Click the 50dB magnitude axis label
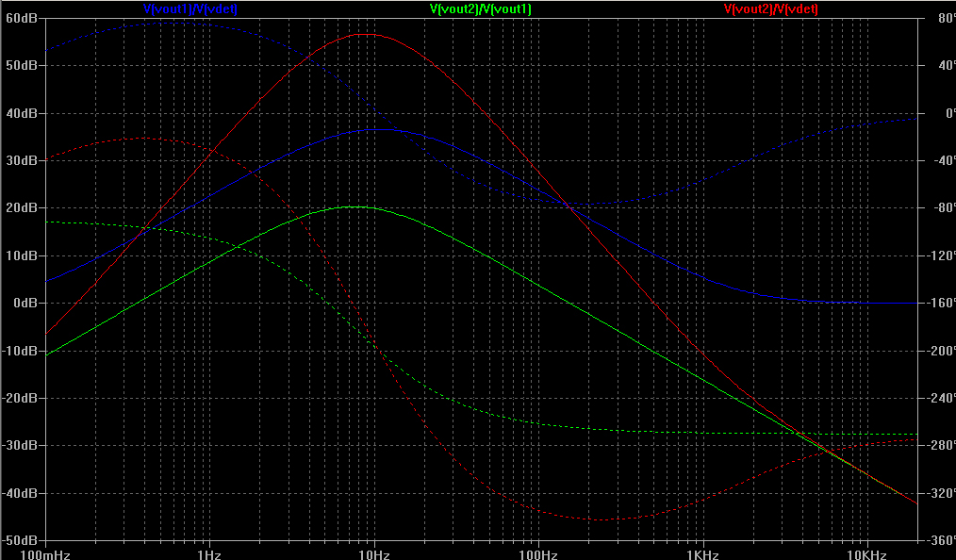 (x=22, y=65)
